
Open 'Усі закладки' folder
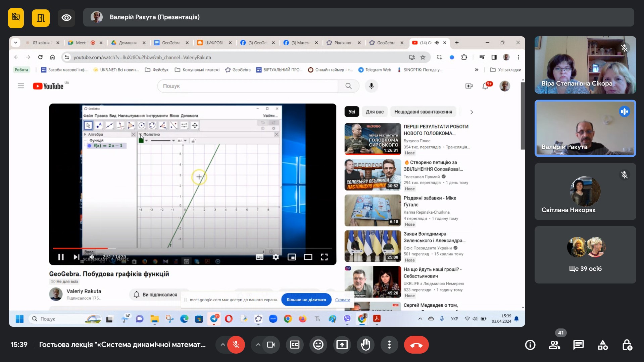(505, 70)
